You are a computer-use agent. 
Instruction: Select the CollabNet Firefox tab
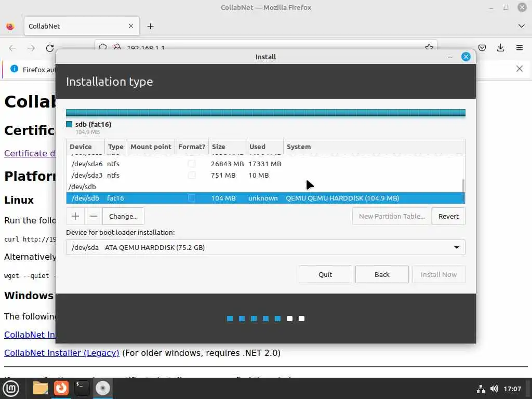[x=82, y=26]
